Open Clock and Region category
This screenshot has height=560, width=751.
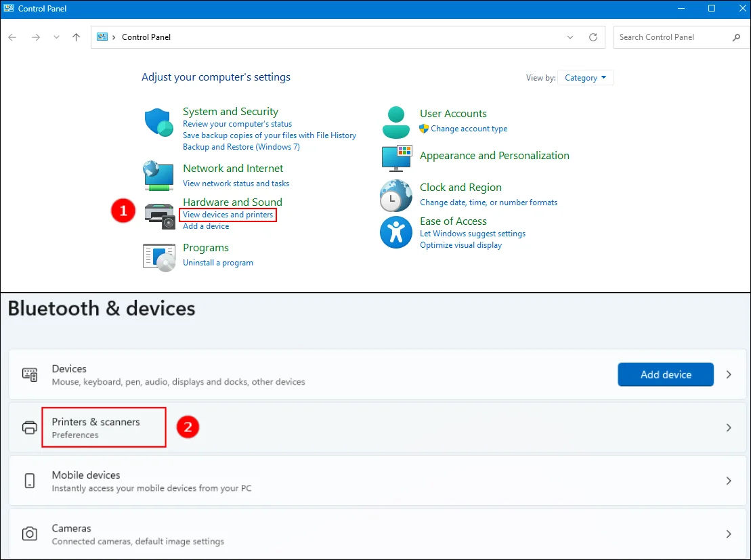pos(460,188)
